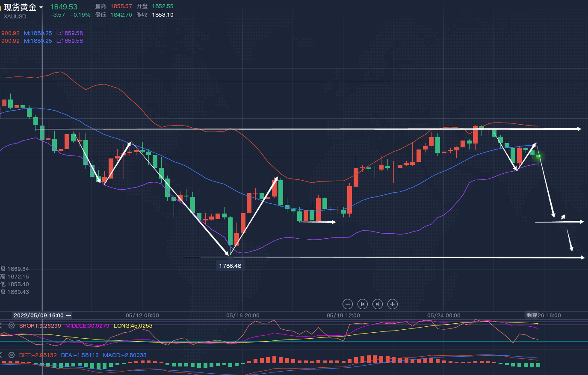Click the 1855.40 crosshair low value
This screenshot has width=588, height=375.
pos(18,284)
